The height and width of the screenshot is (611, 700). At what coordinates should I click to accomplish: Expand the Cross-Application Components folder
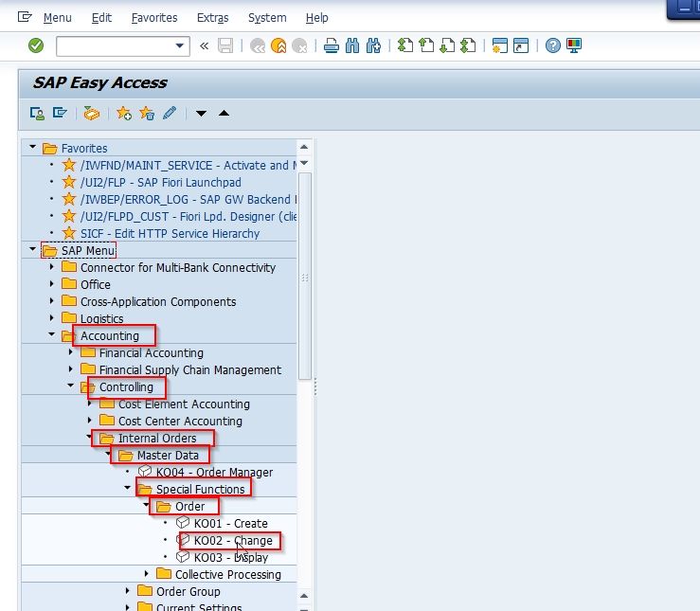pos(51,301)
